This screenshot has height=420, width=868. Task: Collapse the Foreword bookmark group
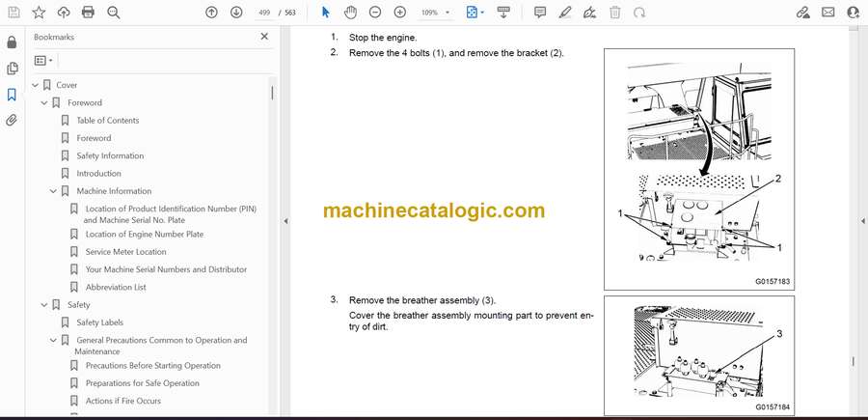click(x=44, y=103)
